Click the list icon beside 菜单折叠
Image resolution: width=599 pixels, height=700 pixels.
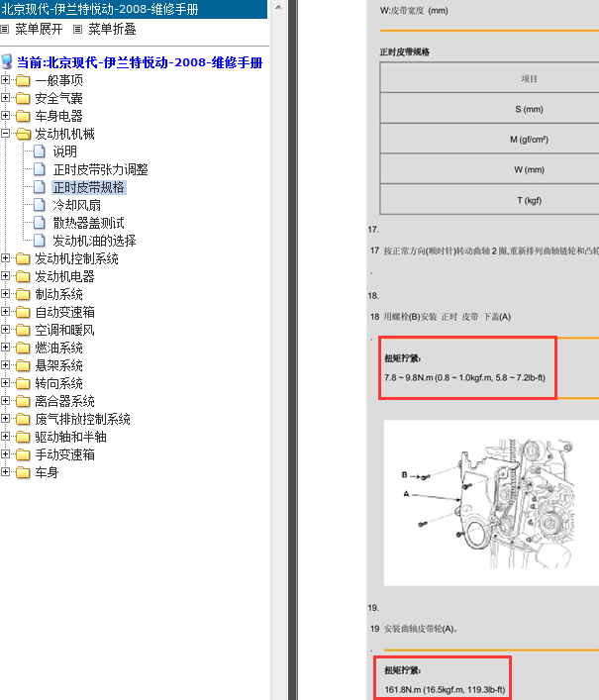click(x=77, y=30)
